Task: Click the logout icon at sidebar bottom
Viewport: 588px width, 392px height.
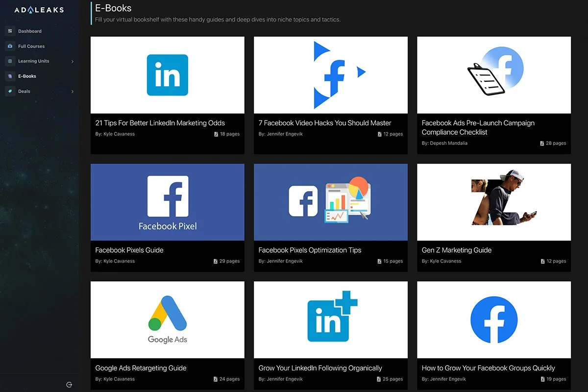Action: coord(69,385)
